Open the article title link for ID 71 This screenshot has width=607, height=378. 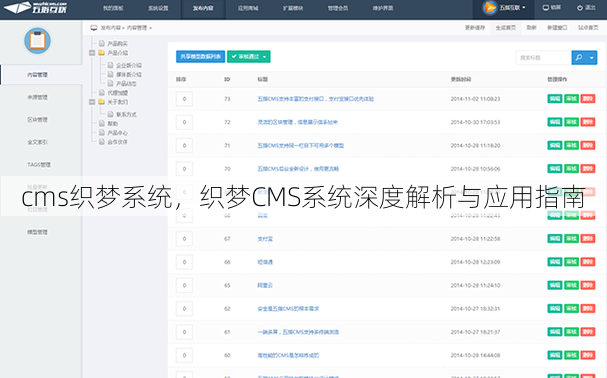pyautogui.click(x=300, y=146)
